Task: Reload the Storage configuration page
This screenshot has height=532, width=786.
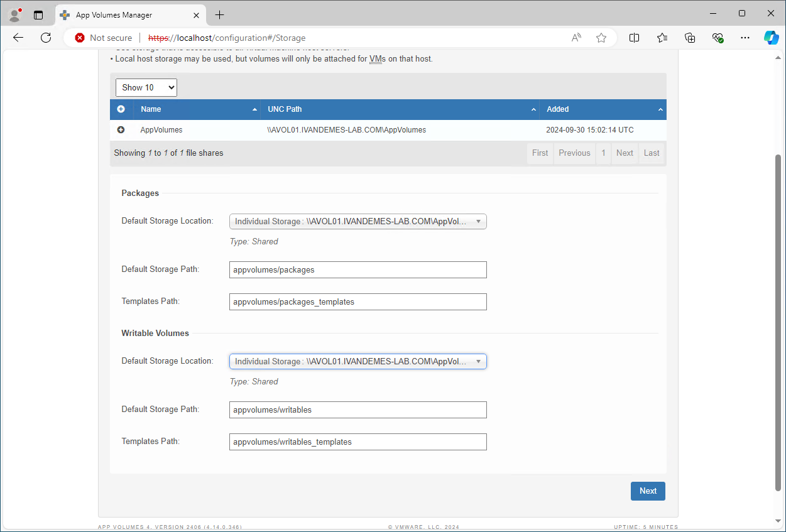Action: [x=45, y=38]
